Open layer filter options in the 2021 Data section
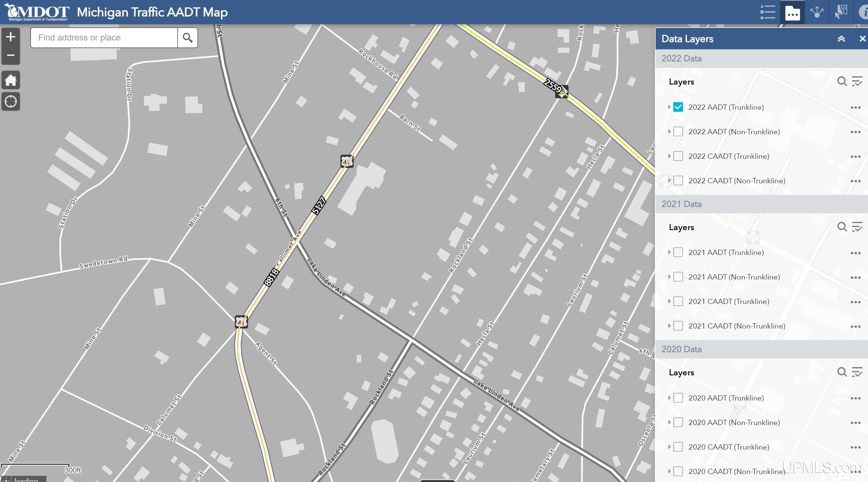 tap(857, 227)
